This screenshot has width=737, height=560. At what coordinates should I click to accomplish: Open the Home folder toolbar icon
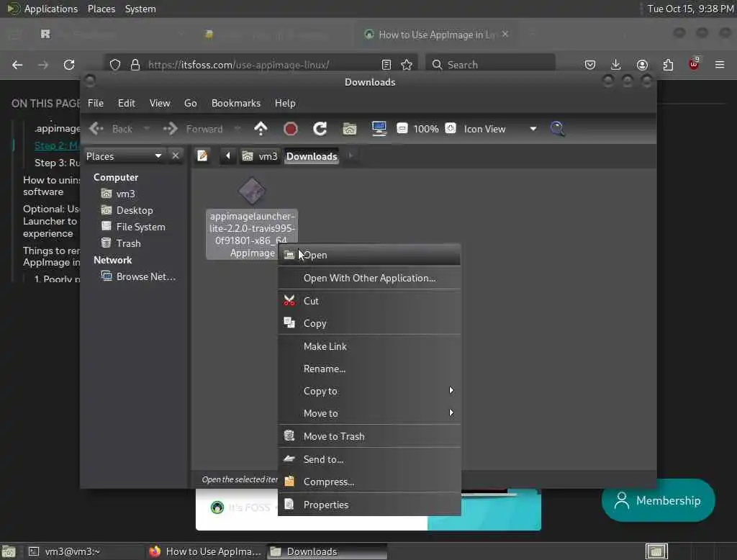[349, 128]
